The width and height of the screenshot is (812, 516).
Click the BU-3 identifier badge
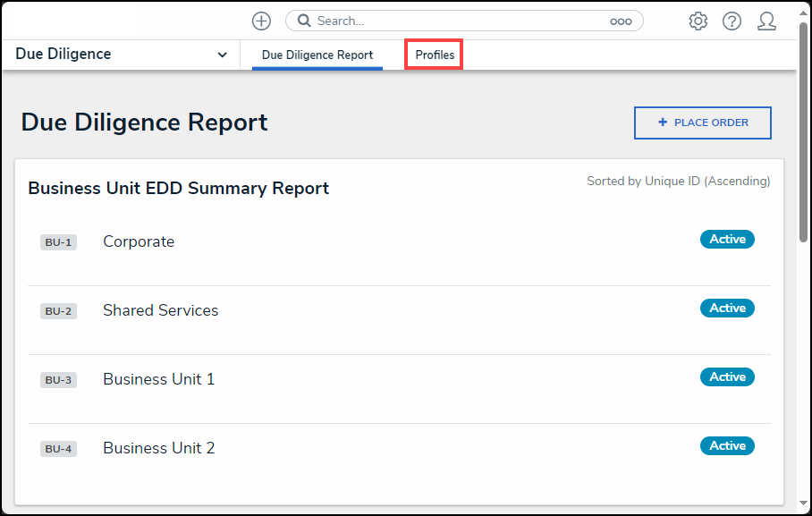[x=58, y=380]
